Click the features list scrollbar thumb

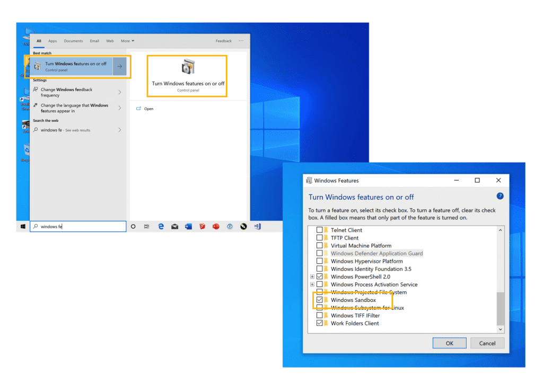click(x=500, y=309)
